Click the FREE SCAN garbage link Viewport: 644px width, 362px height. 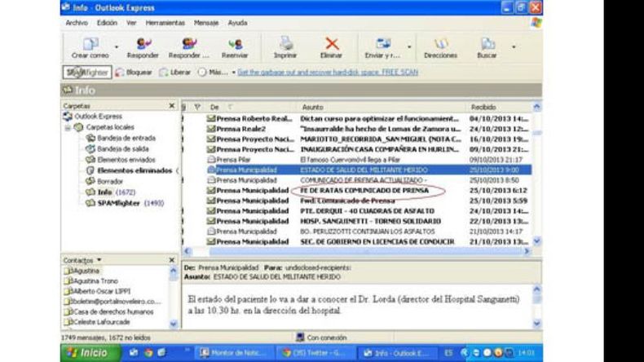coord(328,73)
